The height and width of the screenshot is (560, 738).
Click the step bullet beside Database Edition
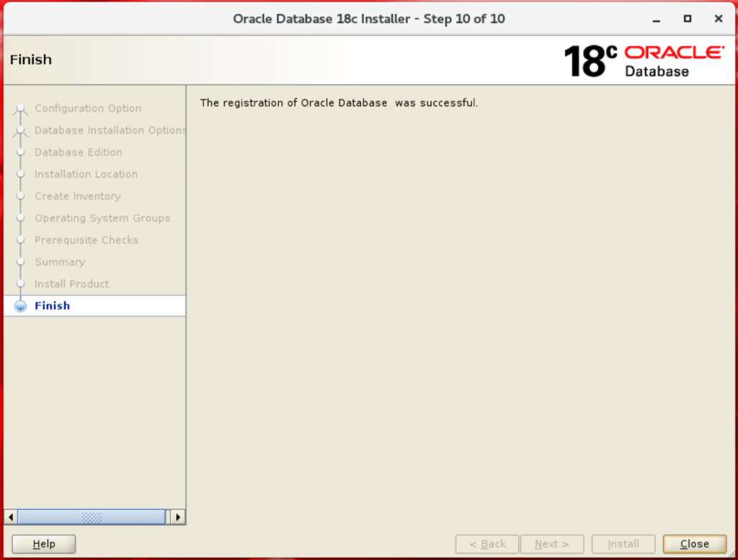coord(20,152)
